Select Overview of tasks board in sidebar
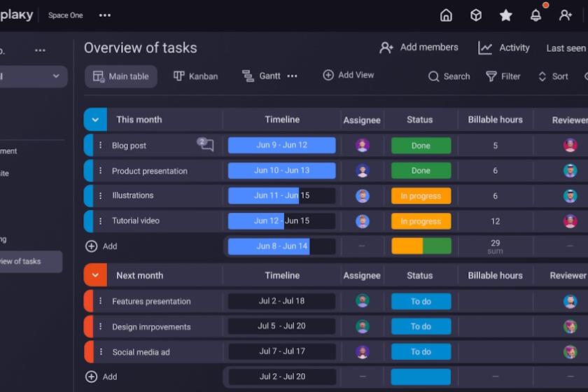The height and width of the screenshot is (392, 588). pos(31,262)
